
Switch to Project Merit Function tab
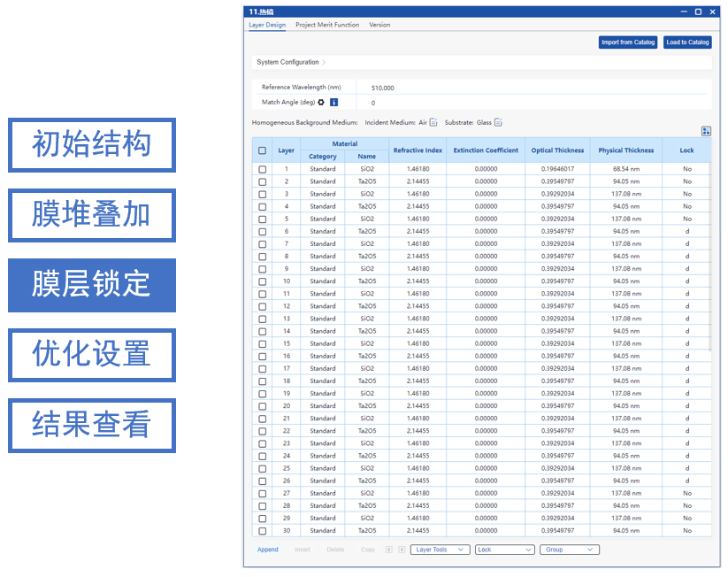click(327, 25)
